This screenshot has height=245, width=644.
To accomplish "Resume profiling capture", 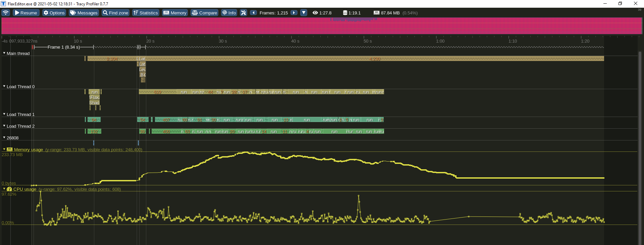I will 26,13.
